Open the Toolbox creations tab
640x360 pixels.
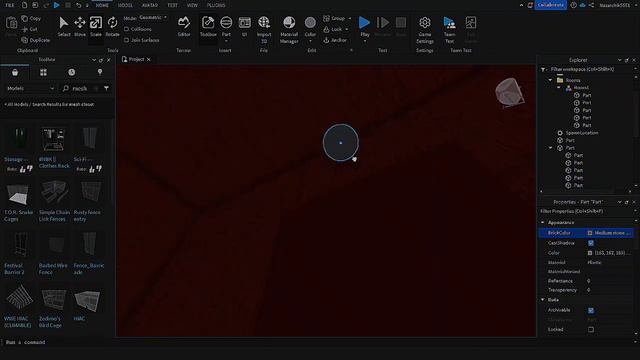(x=100, y=72)
